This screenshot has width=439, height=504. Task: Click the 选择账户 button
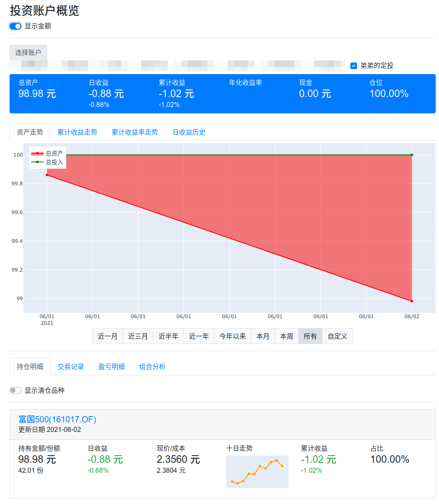point(28,53)
